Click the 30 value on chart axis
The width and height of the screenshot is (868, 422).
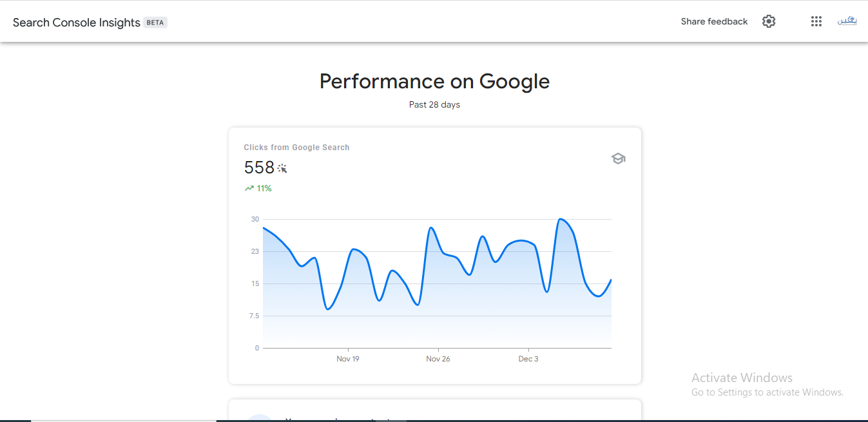tap(255, 219)
